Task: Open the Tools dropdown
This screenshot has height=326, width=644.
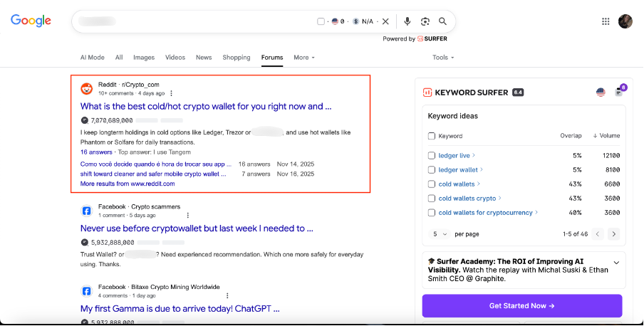Action: pyautogui.click(x=443, y=58)
